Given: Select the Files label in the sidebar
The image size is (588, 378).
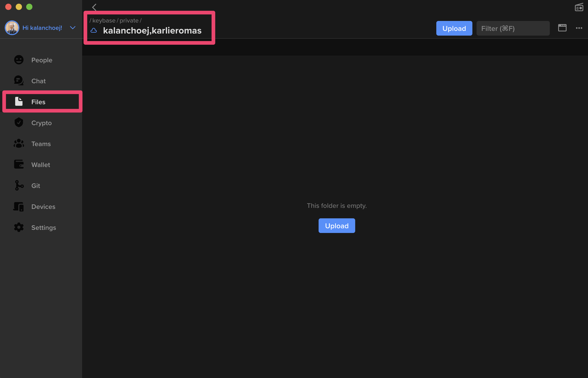Looking at the screenshot, I should [x=38, y=102].
